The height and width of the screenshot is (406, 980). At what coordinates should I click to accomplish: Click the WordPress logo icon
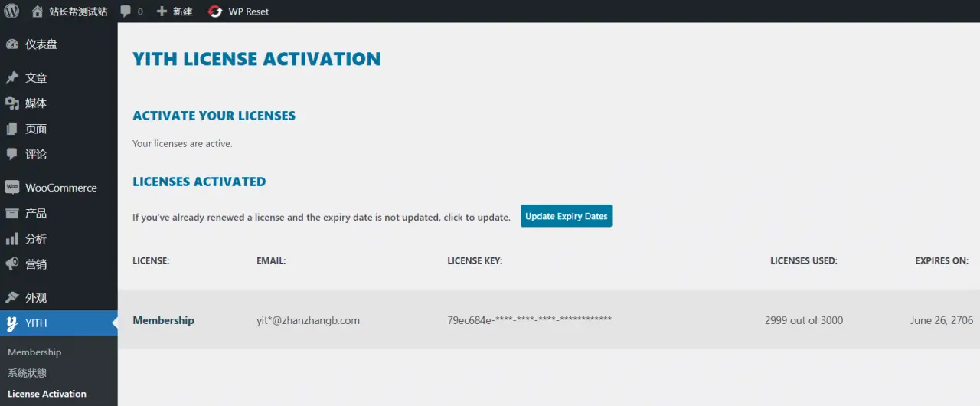click(11, 11)
